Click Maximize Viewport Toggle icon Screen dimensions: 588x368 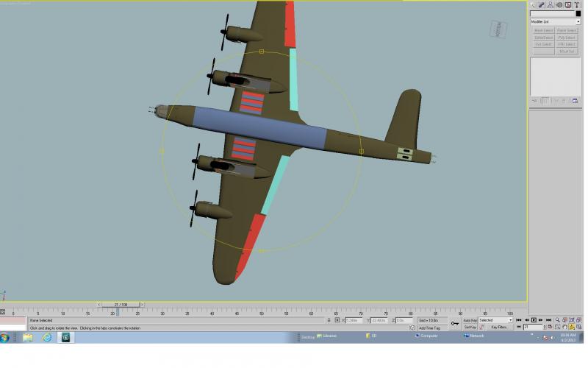[579, 327]
